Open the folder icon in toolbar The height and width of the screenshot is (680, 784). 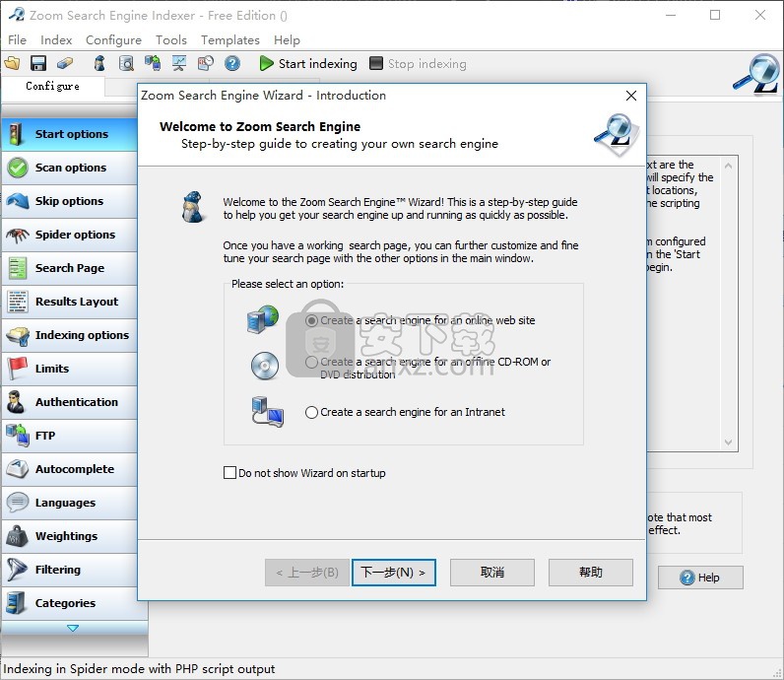click(12, 63)
